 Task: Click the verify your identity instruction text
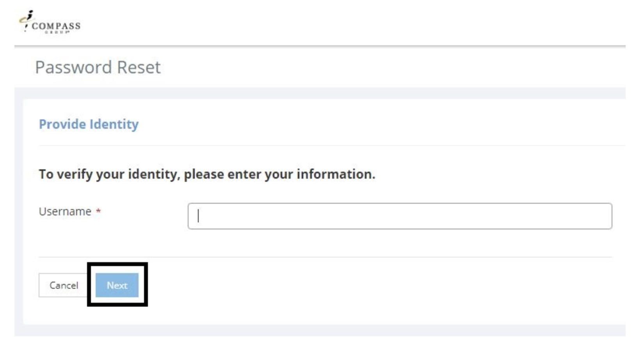pos(207,174)
